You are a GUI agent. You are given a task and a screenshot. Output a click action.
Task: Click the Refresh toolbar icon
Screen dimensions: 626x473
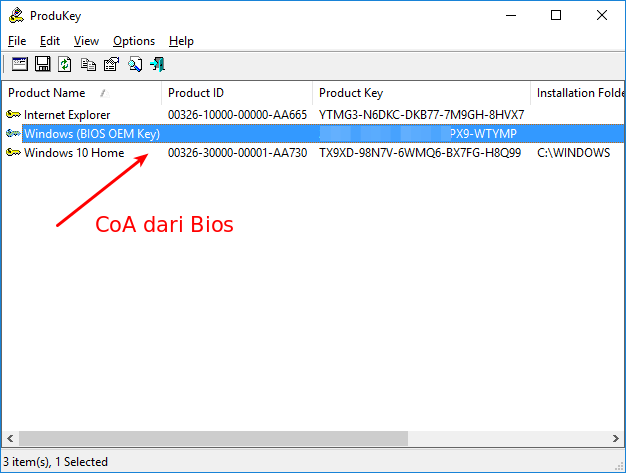65,64
